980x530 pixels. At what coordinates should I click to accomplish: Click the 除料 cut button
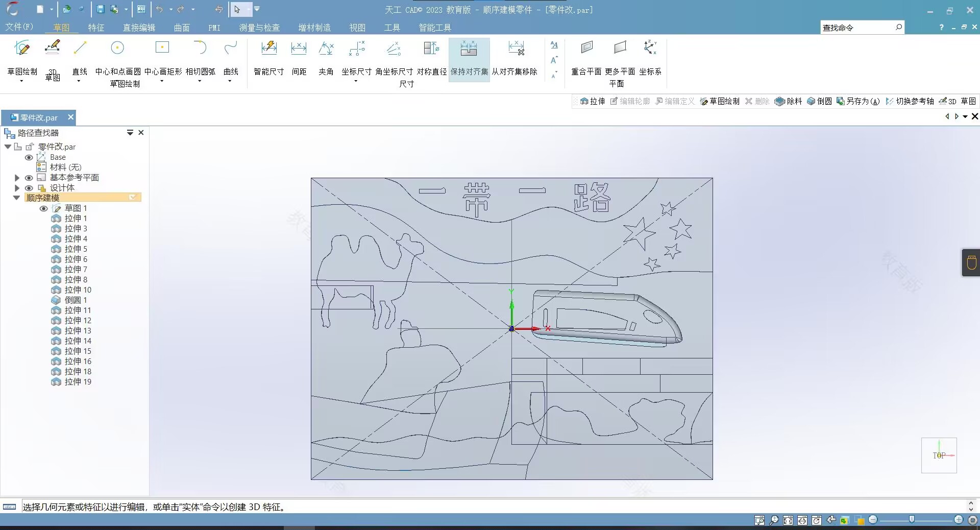point(789,101)
